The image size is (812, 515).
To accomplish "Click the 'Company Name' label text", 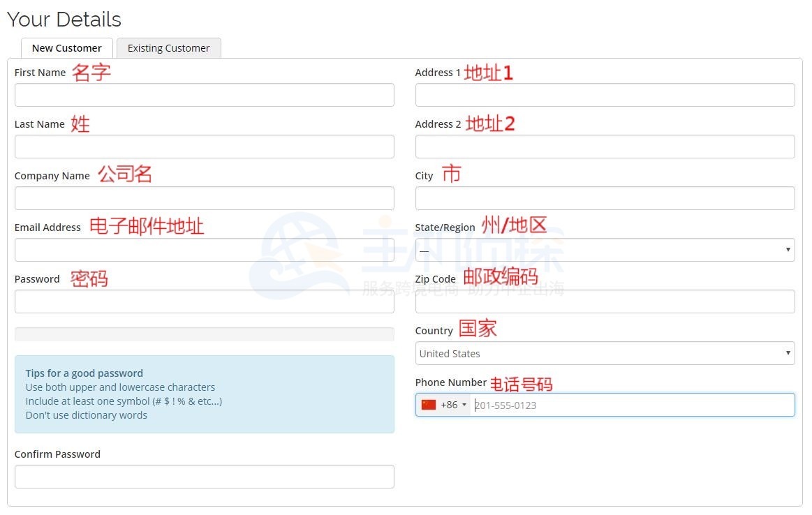I will 52,176.
